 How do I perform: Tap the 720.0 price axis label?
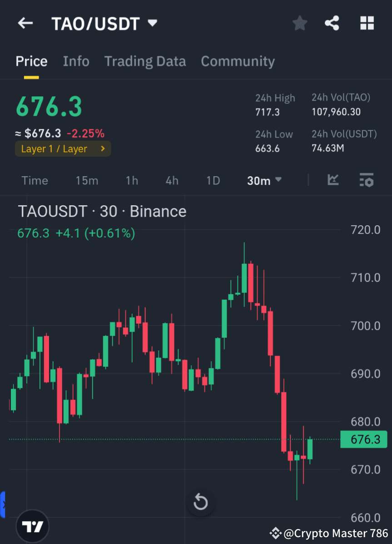click(366, 230)
